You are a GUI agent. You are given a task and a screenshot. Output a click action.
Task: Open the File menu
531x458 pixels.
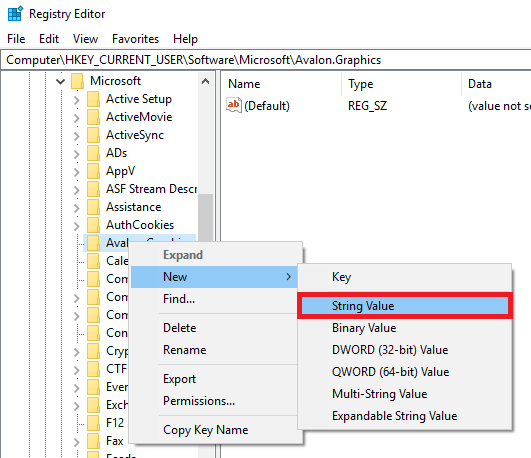[16, 39]
